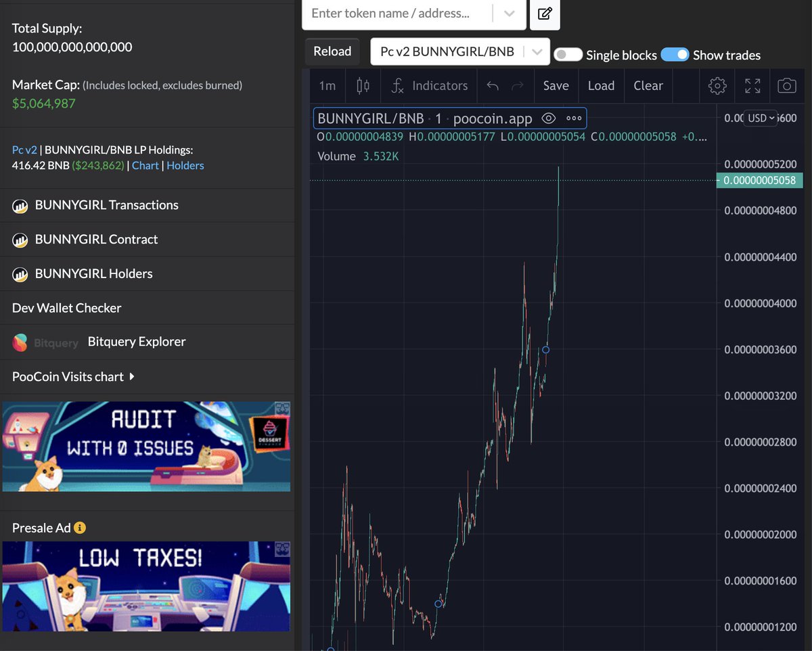Click the Total Supply value 100,000,000,000,000

pos(72,47)
